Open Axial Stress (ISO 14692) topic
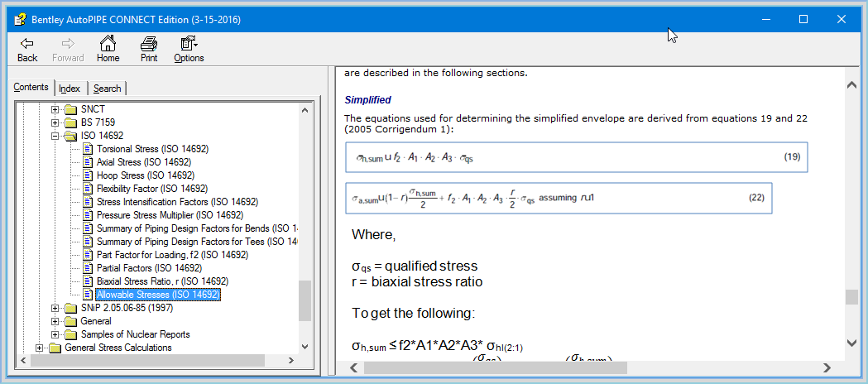Viewport: 868px width, 384px height. pyautogui.click(x=144, y=162)
